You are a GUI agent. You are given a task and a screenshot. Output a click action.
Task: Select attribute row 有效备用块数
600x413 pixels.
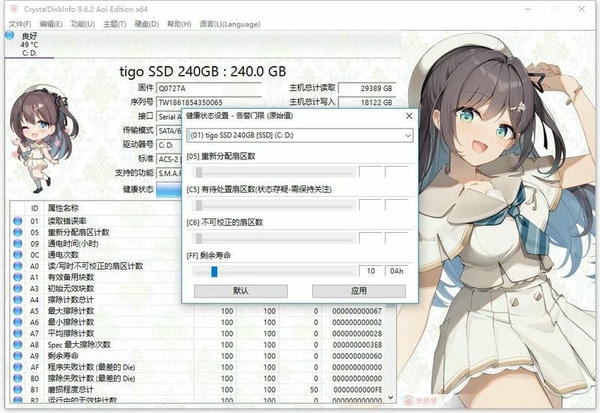pos(96,277)
